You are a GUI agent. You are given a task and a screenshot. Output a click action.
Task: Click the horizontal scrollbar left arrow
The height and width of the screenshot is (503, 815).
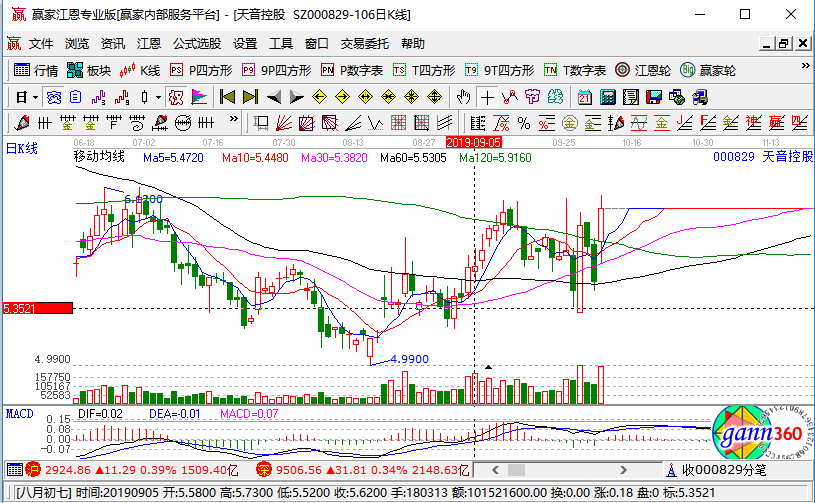click(495, 470)
